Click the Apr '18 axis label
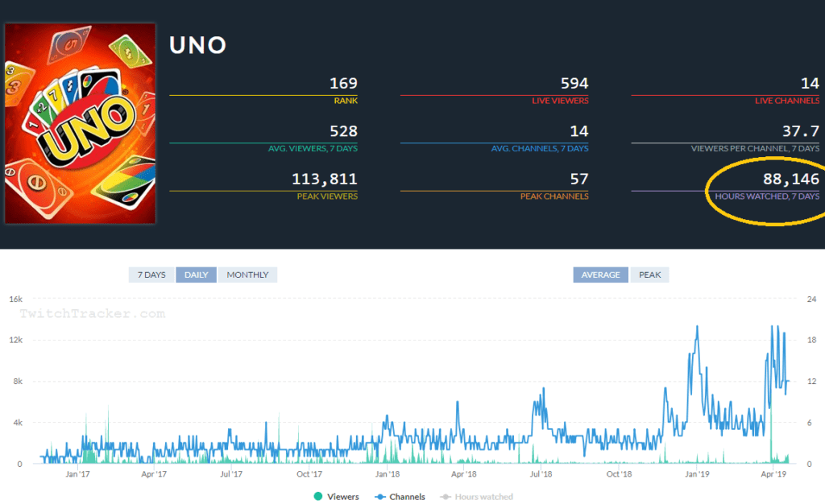 tap(463, 474)
